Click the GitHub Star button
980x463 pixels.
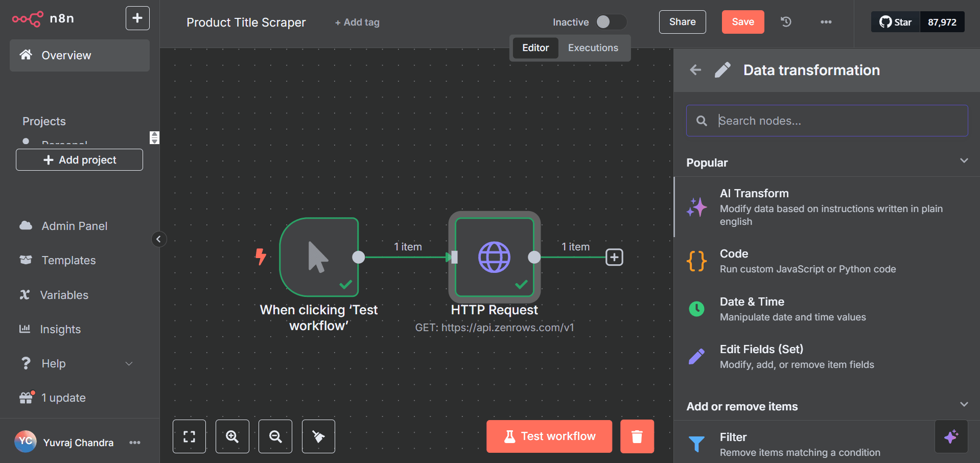coord(896,22)
